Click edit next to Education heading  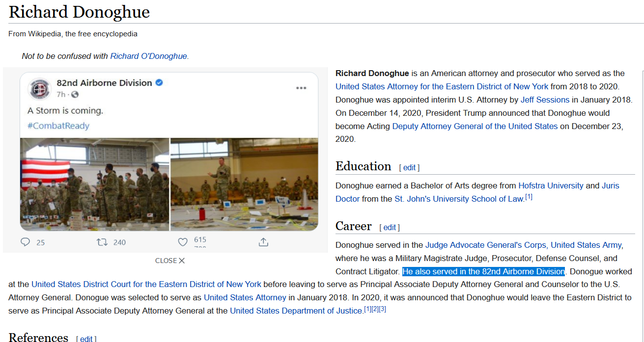410,168
